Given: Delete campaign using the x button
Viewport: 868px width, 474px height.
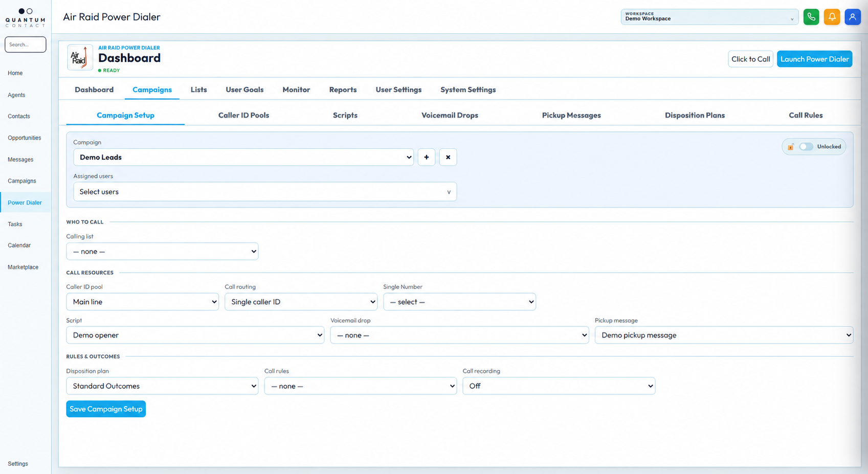Looking at the screenshot, I should [x=448, y=157].
